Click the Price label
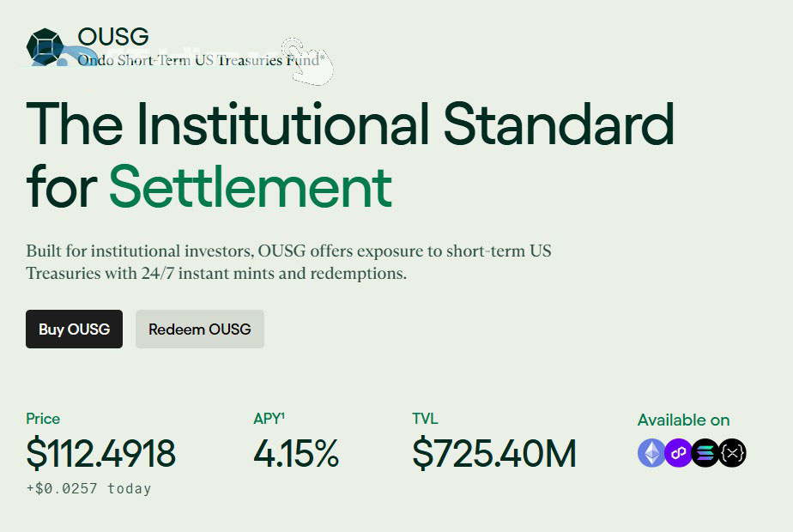793x532 pixels. pyautogui.click(x=43, y=419)
